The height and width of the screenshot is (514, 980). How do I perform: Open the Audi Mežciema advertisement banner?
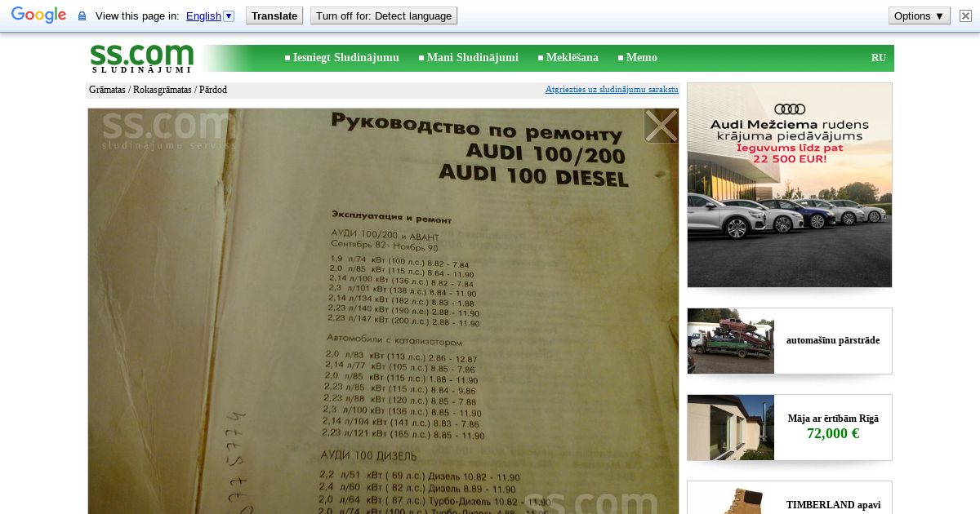(790, 185)
